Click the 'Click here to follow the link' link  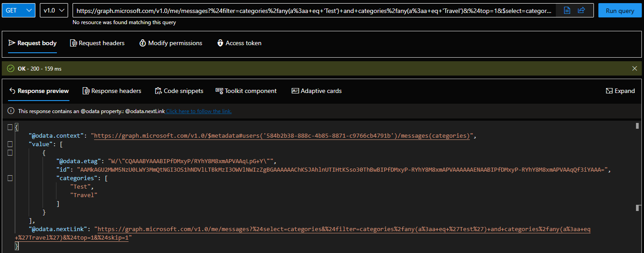(x=199, y=111)
